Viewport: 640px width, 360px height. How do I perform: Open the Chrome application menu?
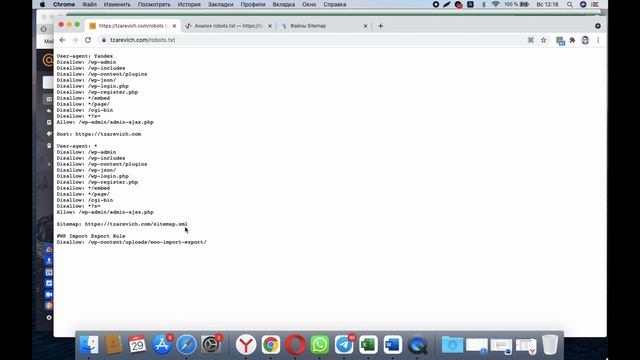point(64,4)
